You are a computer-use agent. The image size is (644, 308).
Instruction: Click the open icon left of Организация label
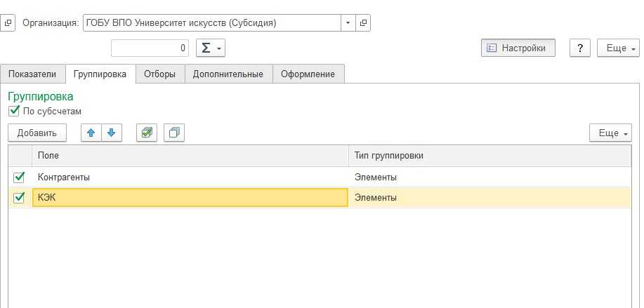[x=8, y=22]
